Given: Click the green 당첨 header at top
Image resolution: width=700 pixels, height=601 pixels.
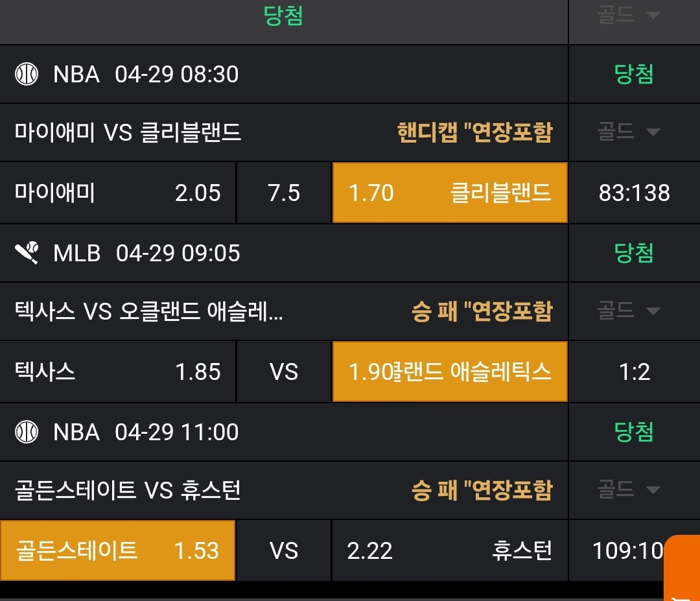Looking at the screenshot, I should 284,16.
